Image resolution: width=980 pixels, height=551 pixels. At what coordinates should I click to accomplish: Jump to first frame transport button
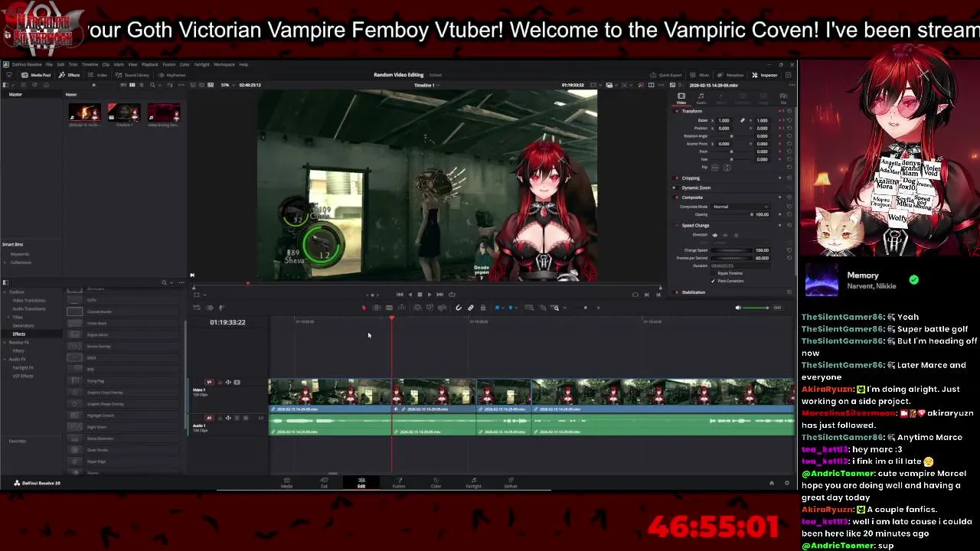400,294
